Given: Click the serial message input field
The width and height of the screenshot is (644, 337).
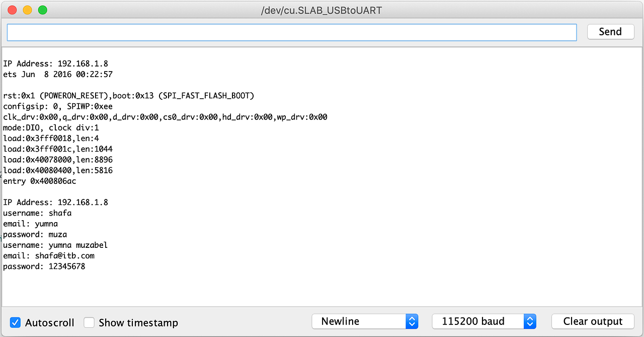Looking at the screenshot, I should coord(292,32).
